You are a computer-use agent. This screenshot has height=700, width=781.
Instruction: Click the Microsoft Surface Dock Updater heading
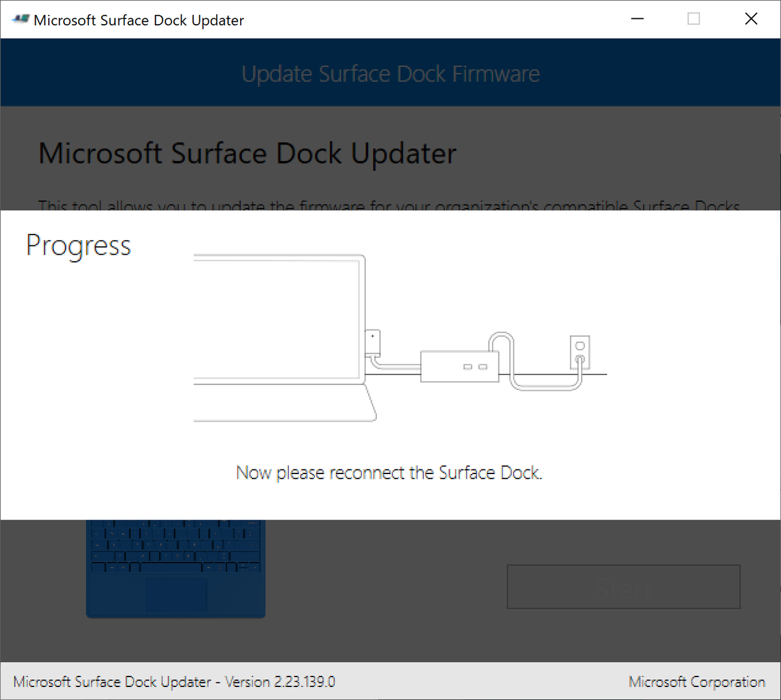tap(247, 154)
